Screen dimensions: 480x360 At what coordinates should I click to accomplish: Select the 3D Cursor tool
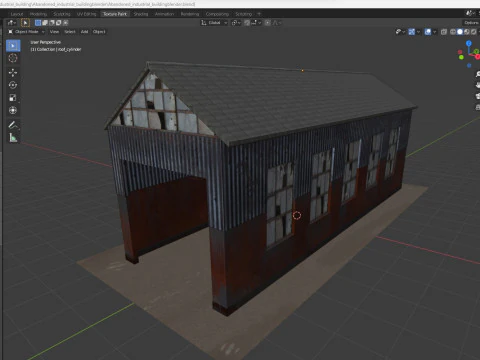(13, 58)
